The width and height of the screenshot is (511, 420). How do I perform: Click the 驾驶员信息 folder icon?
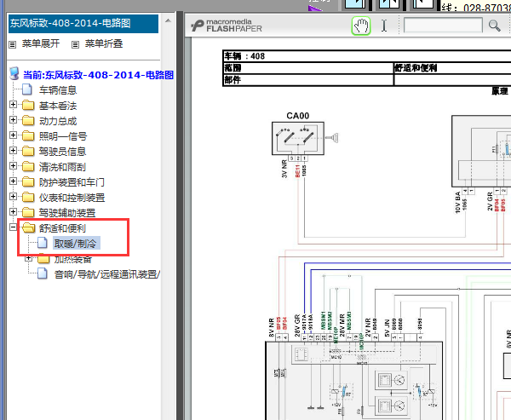point(28,151)
